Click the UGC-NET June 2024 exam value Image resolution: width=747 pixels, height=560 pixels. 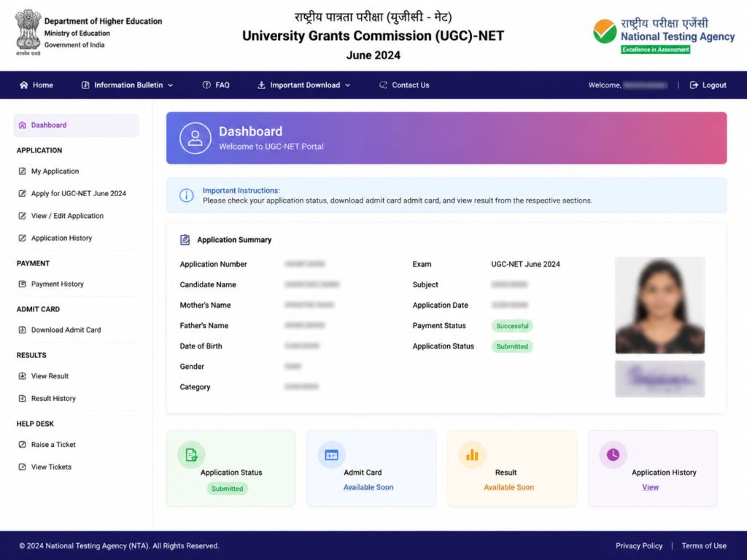pos(525,264)
